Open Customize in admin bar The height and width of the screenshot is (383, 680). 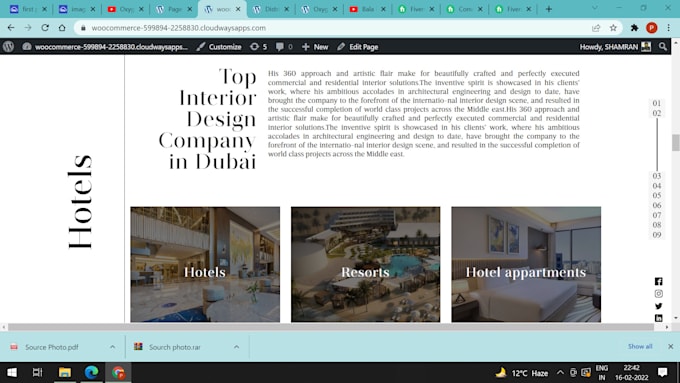coord(219,47)
